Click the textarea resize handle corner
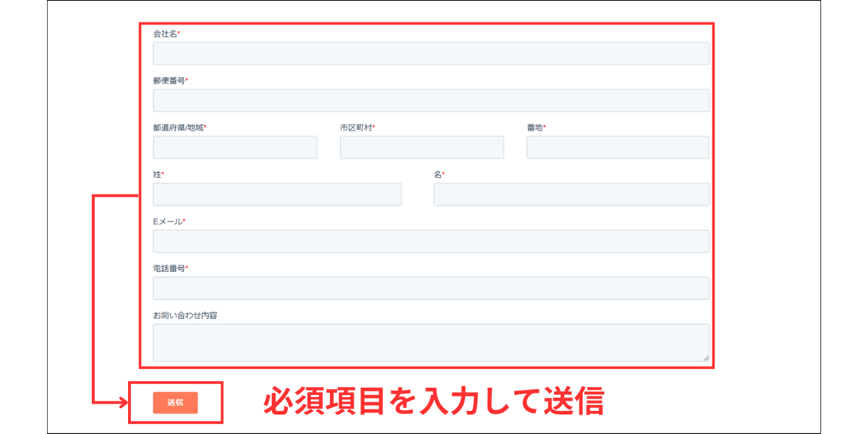The width and height of the screenshot is (868, 434). pos(705,357)
